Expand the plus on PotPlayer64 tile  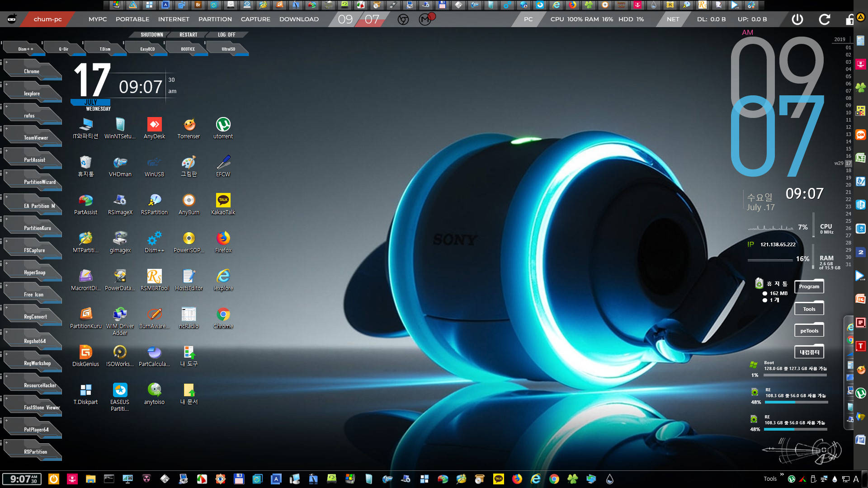click(6, 421)
